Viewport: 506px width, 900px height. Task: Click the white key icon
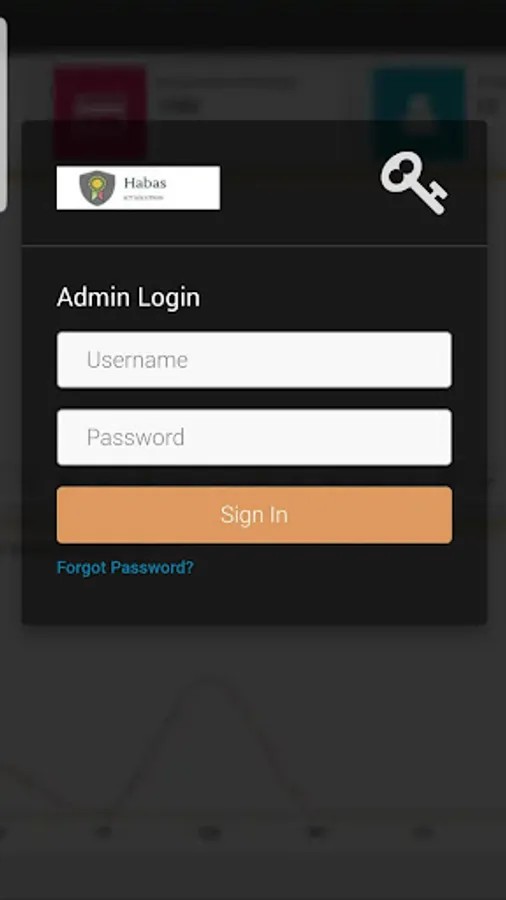(x=414, y=183)
